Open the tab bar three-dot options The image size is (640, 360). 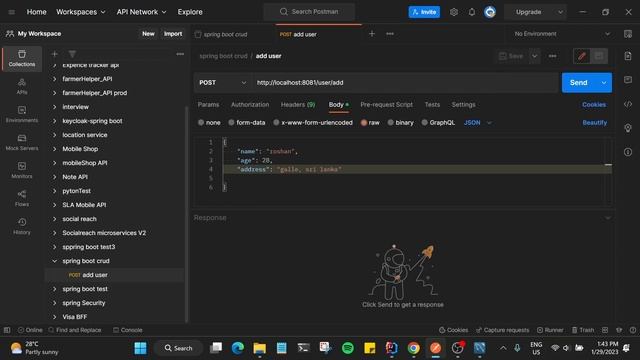[x=390, y=34]
